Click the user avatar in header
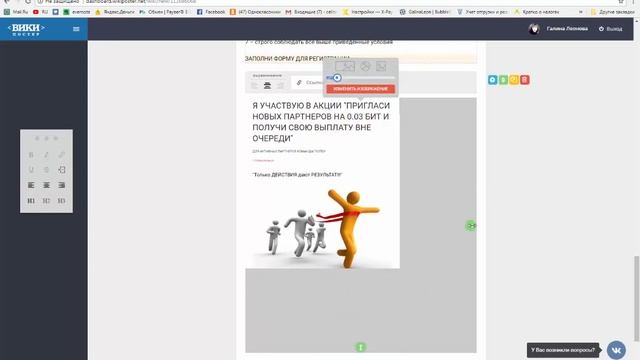The image size is (640, 360). pyautogui.click(x=534, y=29)
